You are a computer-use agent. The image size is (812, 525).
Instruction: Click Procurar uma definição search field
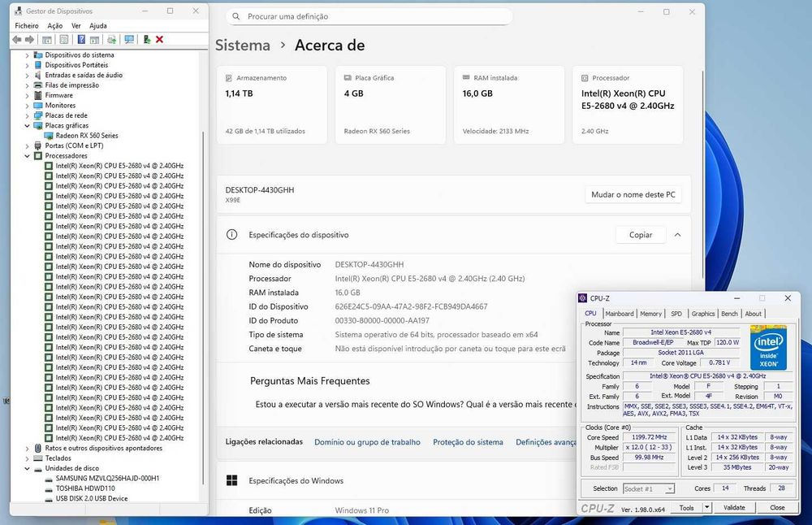point(369,16)
